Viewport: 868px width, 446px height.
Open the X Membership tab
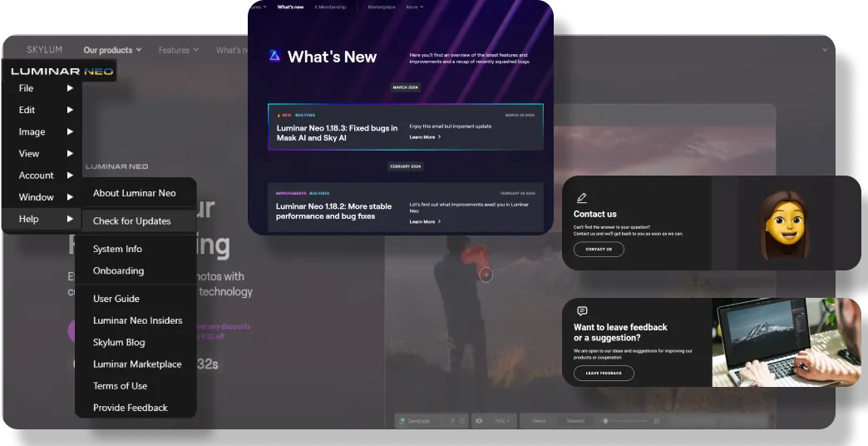tap(330, 7)
